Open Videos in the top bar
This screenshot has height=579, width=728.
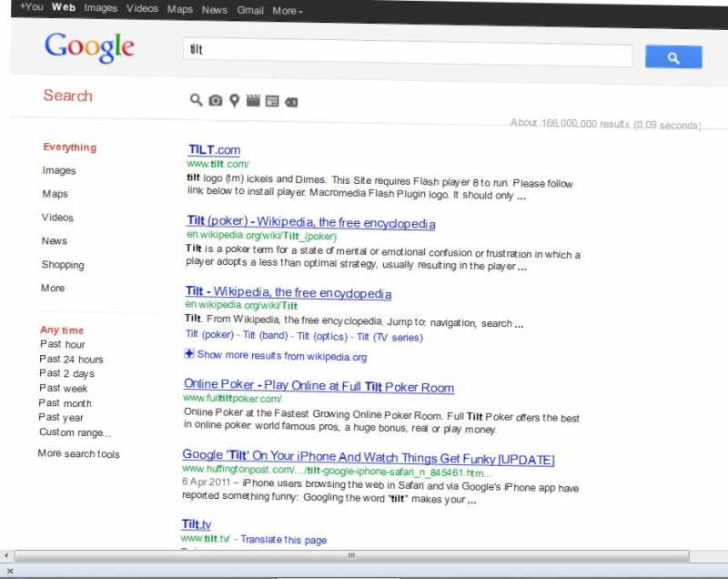click(142, 8)
